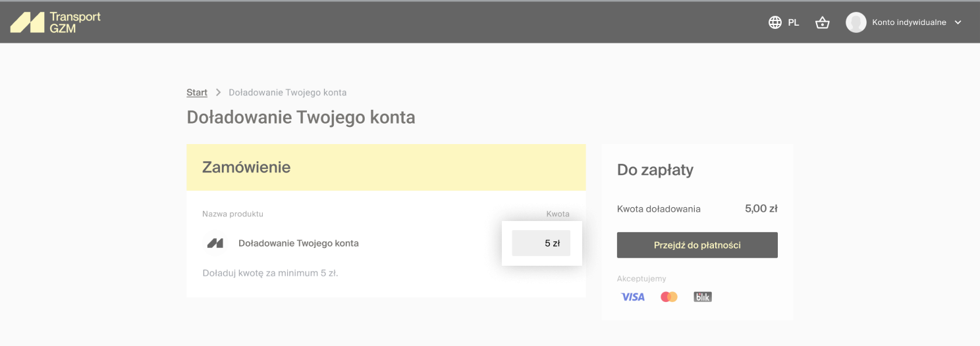
Task: Click the chevron next to Konto indywidualne
Action: tap(958, 22)
